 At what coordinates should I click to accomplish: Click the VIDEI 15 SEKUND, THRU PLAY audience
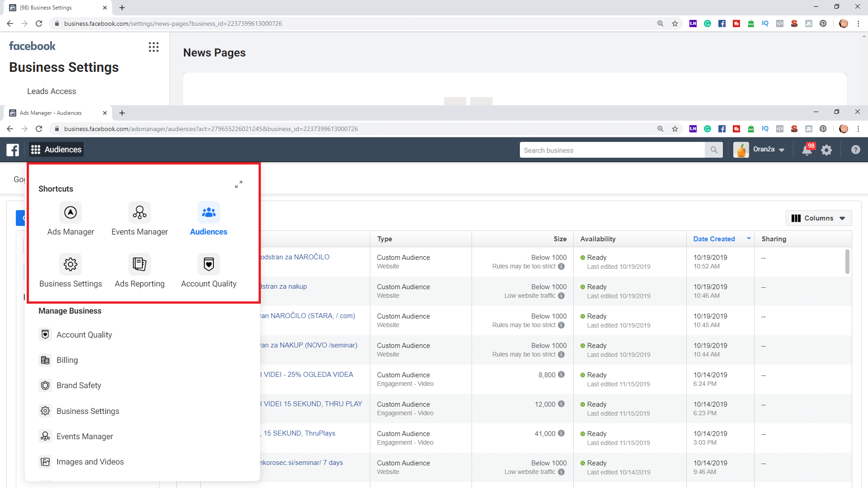point(312,404)
